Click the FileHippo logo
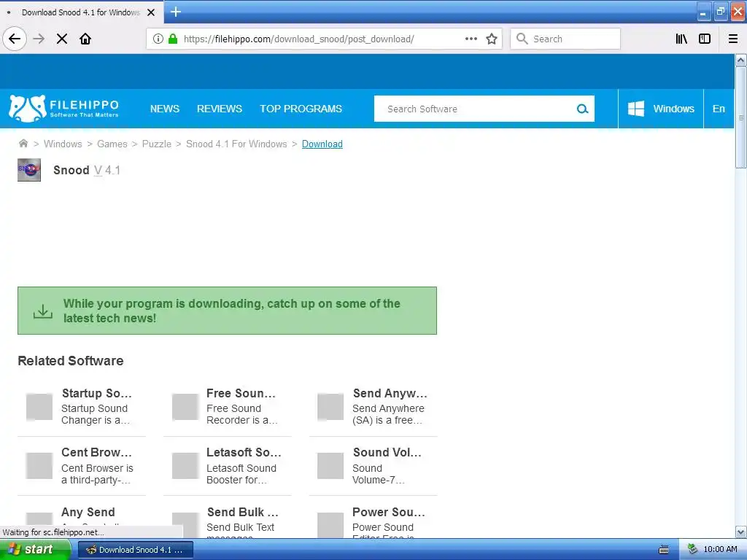This screenshot has width=747, height=560. pyautogui.click(x=63, y=109)
